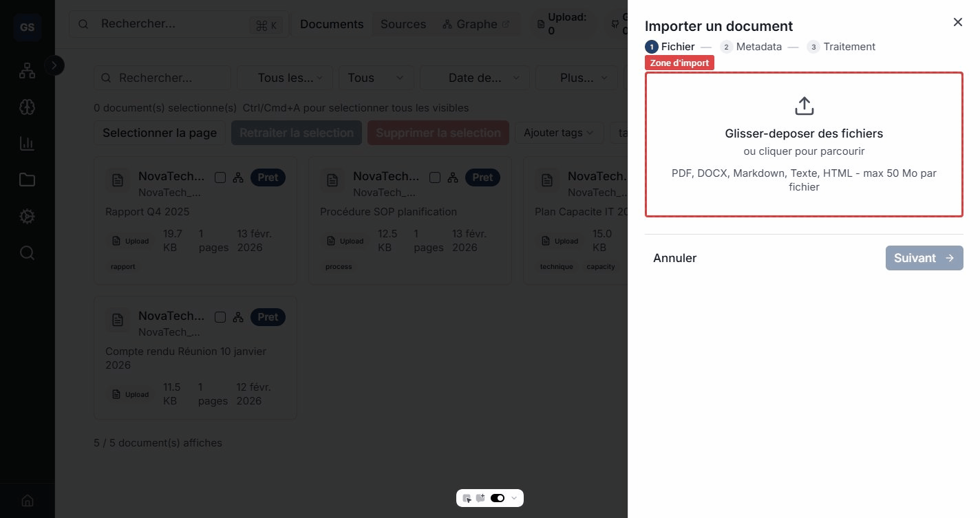Switch to the Sources tab
The width and height of the screenshot is (980, 518).
coord(403,24)
